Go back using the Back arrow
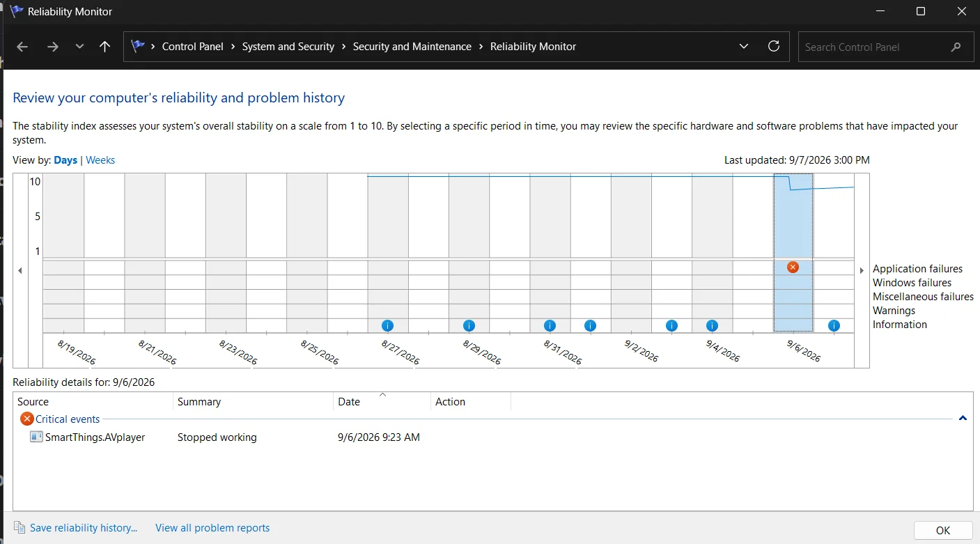The width and height of the screenshot is (980, 544). point(22,47)
